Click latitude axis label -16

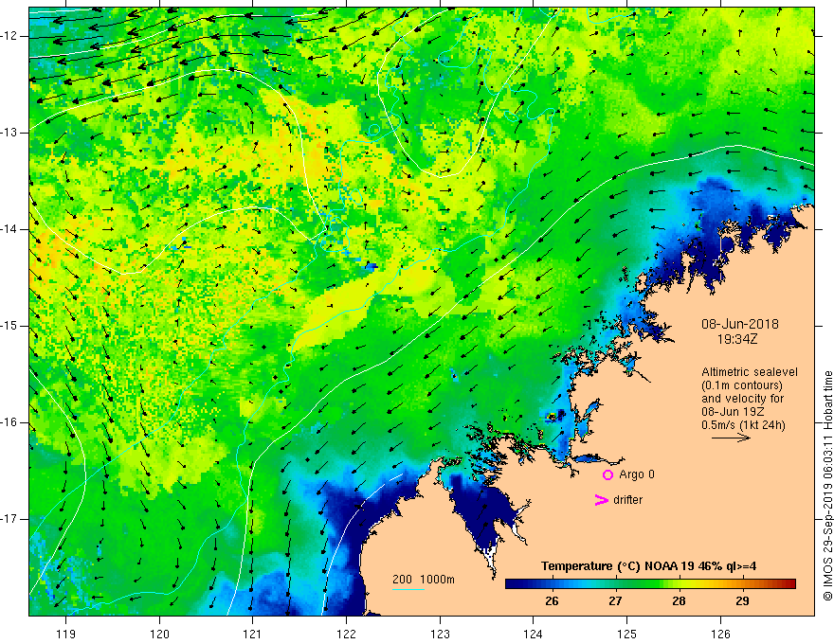pos(9,422)
